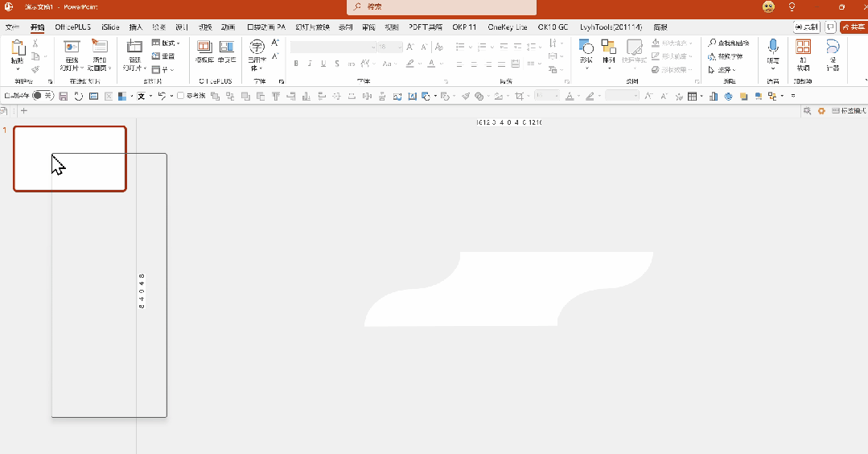
Task: Select slide 1 thumbnail
Action: pos(70,159)
